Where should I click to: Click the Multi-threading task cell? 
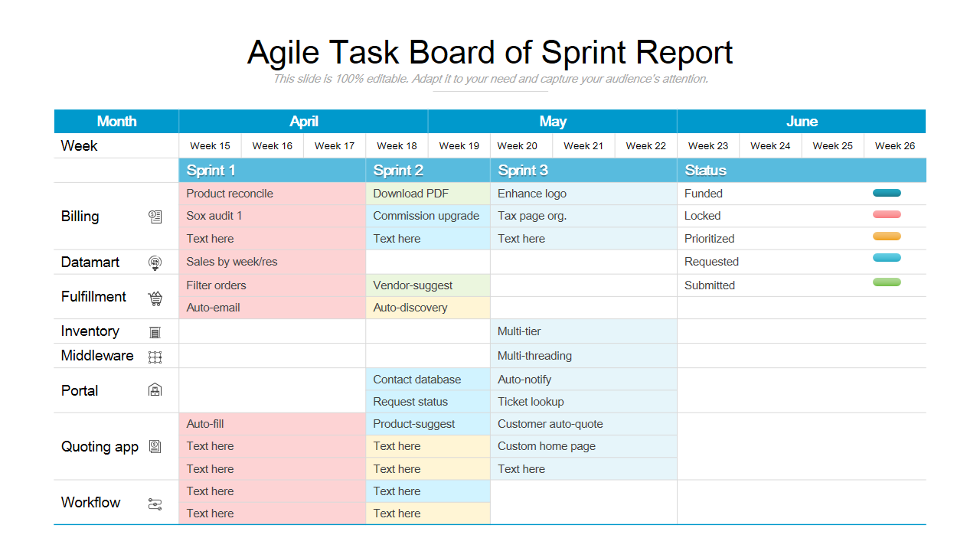583,356
